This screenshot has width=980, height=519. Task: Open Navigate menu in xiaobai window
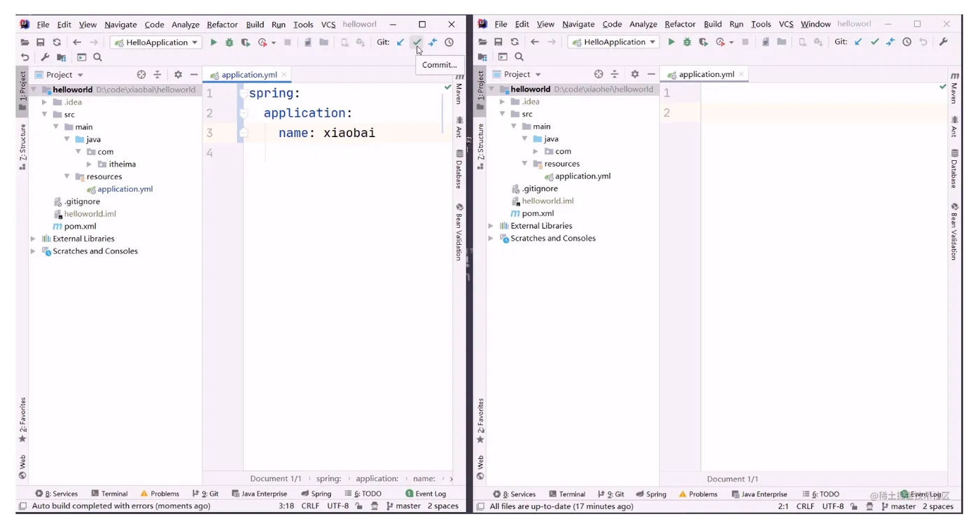(x=120, y=24)
